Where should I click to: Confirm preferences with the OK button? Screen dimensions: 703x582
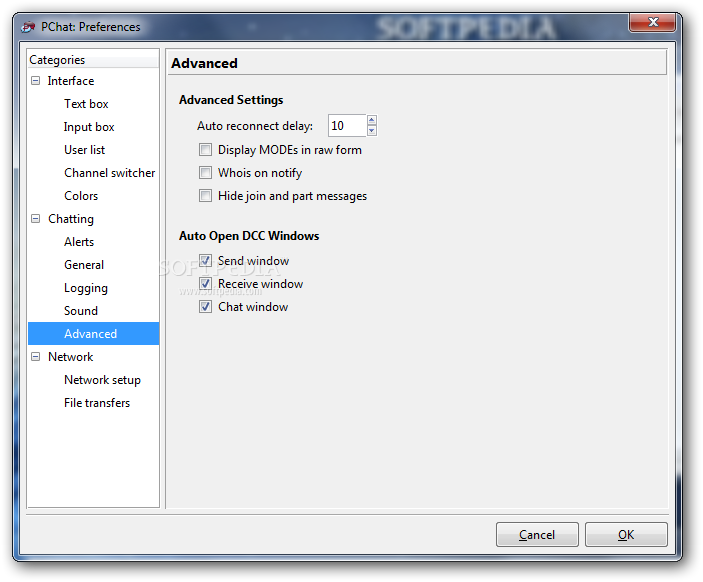coord(626,534)
